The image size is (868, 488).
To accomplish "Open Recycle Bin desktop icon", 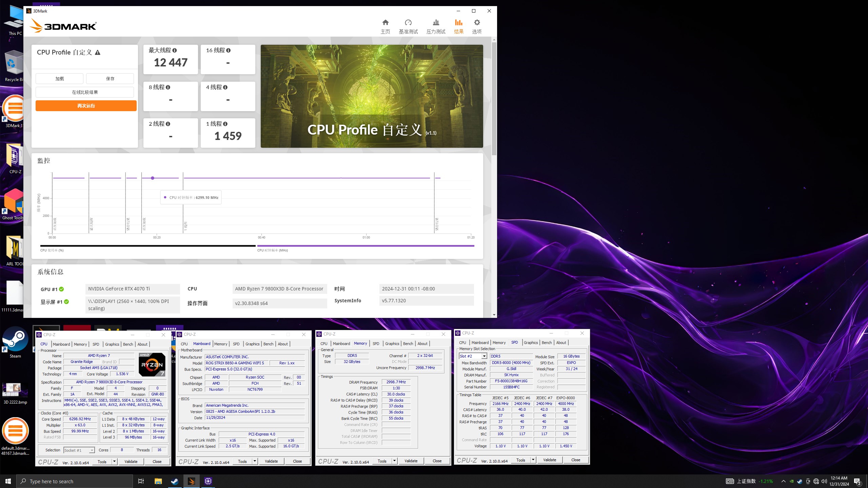I will [x=14, y=66].
